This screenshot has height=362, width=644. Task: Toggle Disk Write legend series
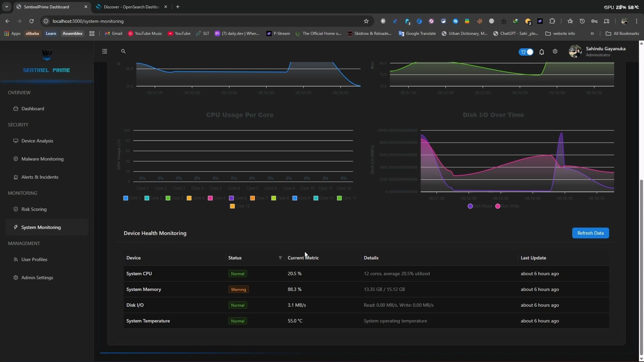click(x=507, y=206)
